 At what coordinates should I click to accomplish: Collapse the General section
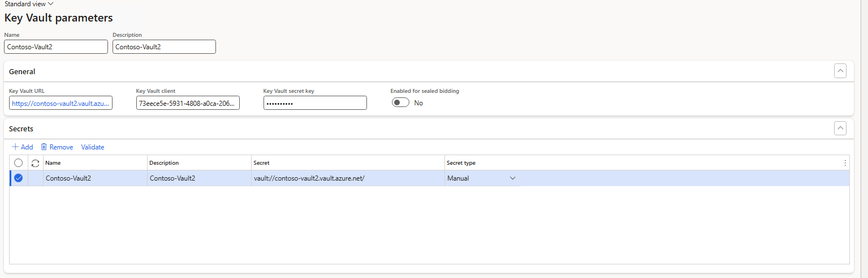tap(840, 71)
